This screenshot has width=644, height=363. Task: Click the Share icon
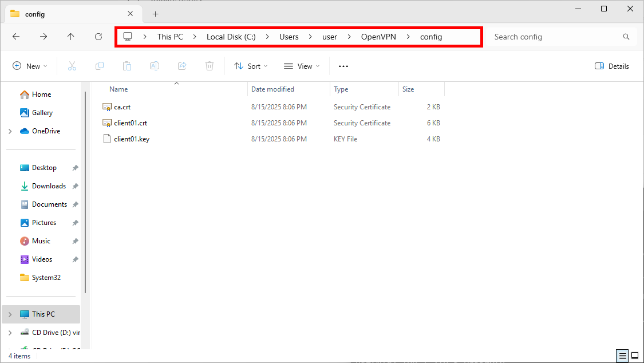pyautogui.click(x=181, y=66)
